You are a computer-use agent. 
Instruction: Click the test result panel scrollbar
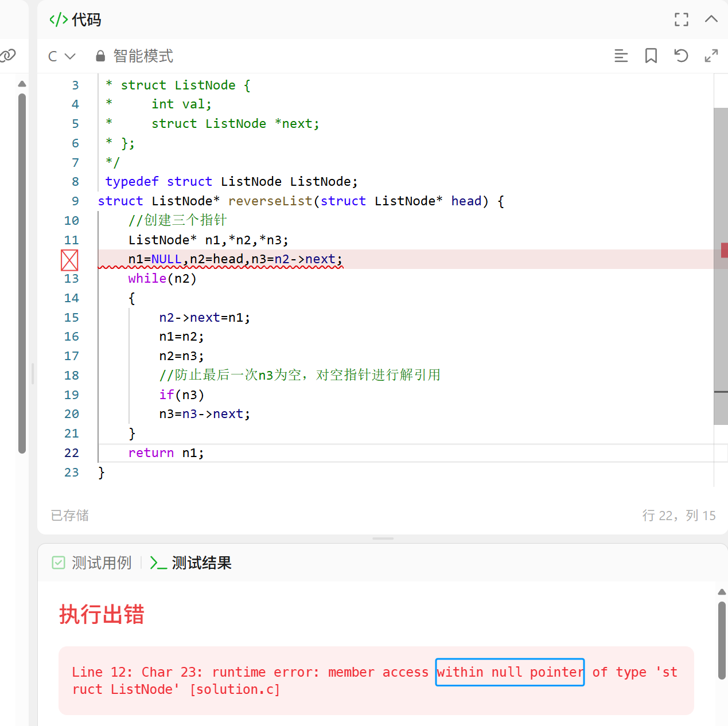pos(722,640)
